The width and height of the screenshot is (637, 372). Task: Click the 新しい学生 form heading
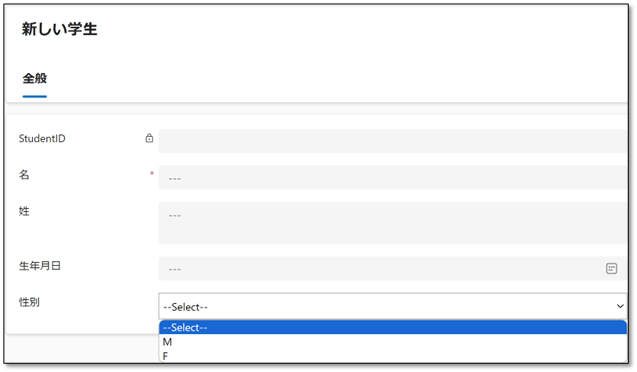point(59,29)
